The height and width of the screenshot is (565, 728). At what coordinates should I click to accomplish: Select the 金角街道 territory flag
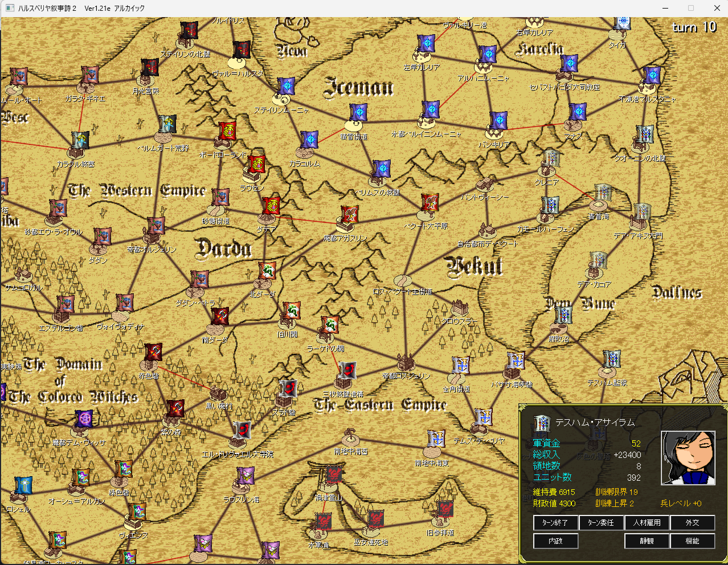click(x=461, y=366)
